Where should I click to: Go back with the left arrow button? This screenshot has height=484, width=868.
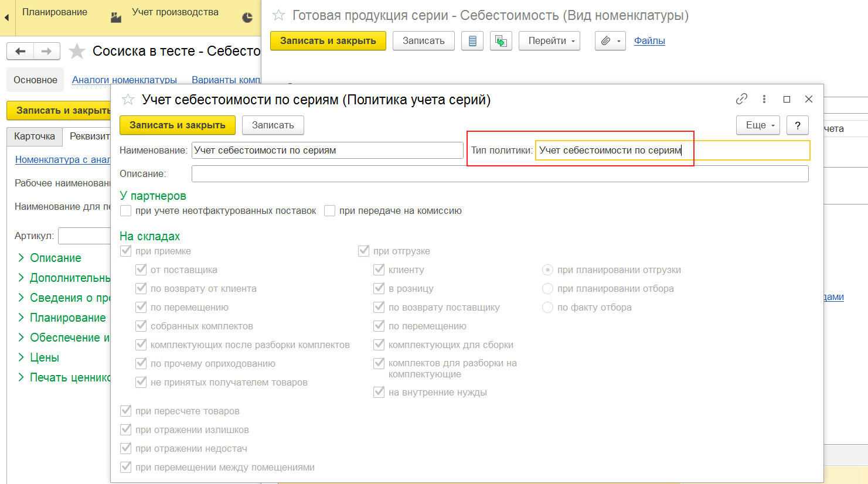(21, 52)
